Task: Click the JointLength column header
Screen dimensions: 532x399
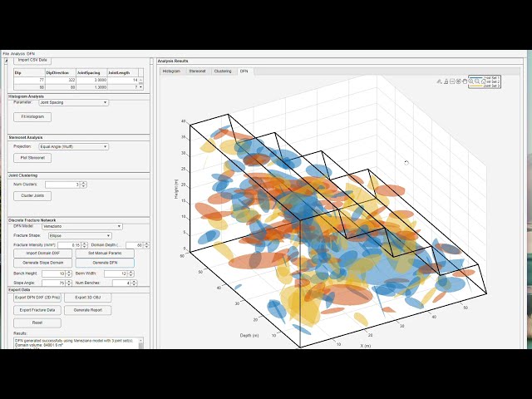Action: tap(123, 72)
